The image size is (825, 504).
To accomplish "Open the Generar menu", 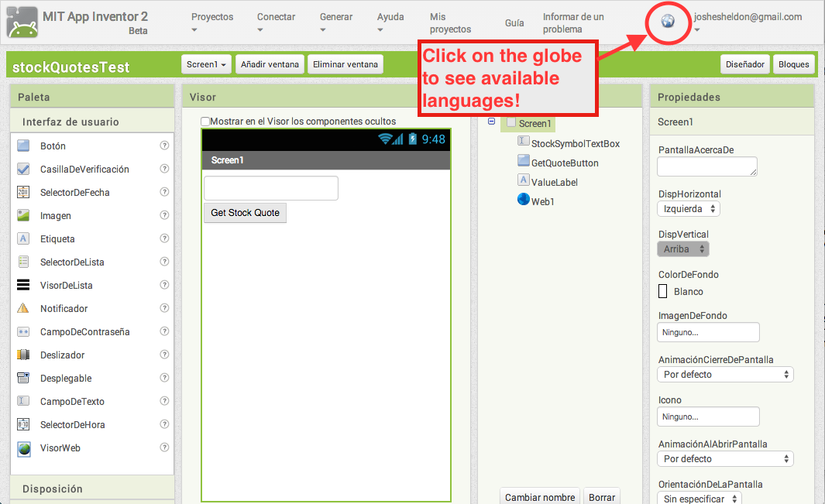I will tap(336, 22).
